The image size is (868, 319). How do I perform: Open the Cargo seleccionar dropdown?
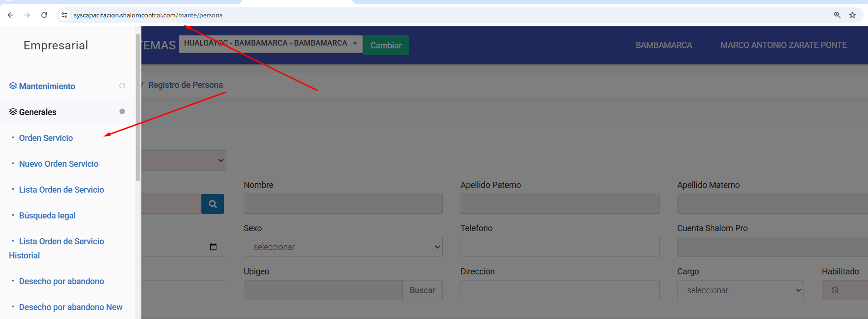point(740,290)
